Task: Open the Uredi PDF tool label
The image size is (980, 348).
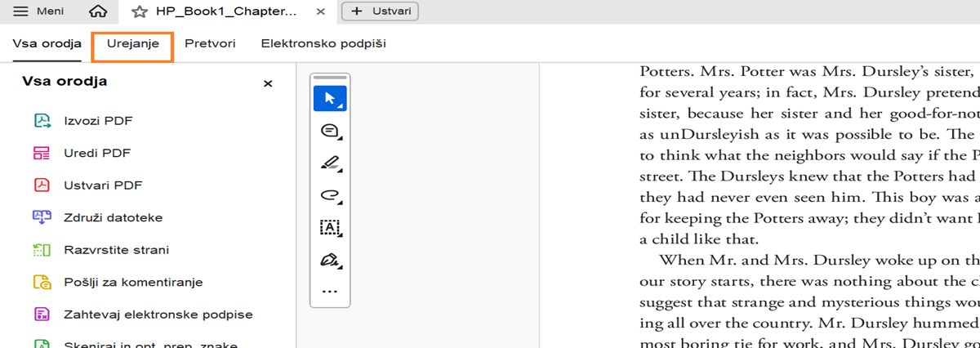Action: [98, 153]
